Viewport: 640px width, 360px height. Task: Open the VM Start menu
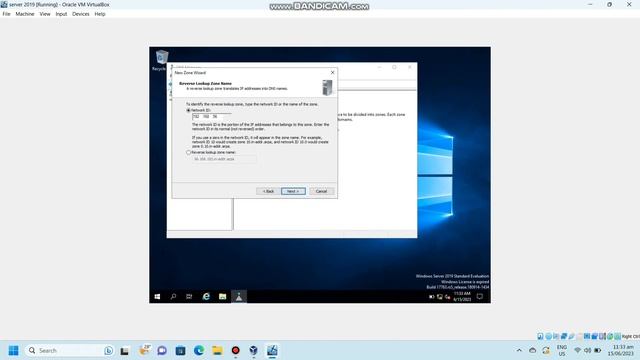(x=158, y=297)
